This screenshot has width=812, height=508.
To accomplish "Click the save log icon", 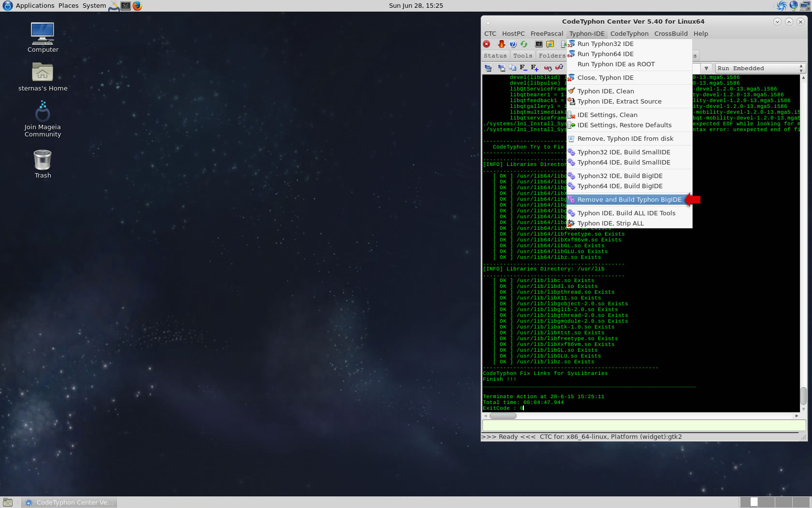I will (x=501, y=68).
